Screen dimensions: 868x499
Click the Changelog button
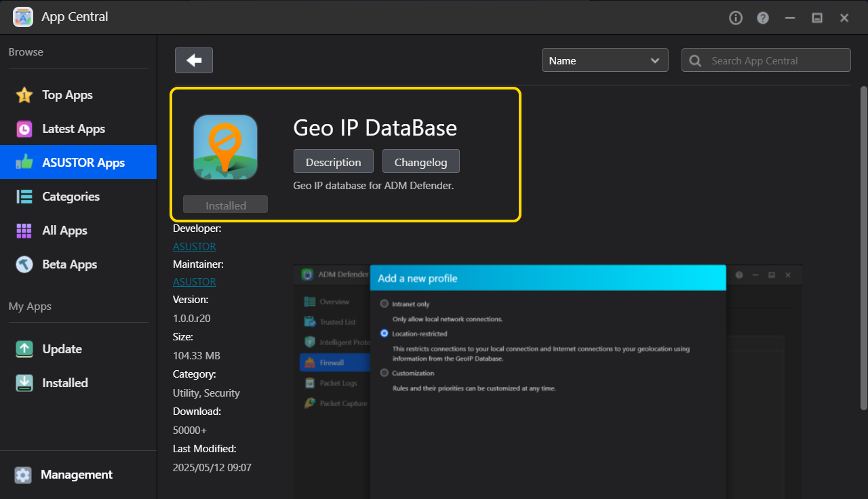pyautogui.click(x=420, y=161)
